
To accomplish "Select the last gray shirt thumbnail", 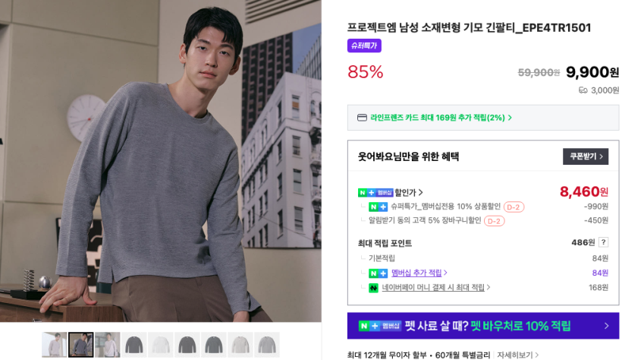I will (x=267, y=345).
